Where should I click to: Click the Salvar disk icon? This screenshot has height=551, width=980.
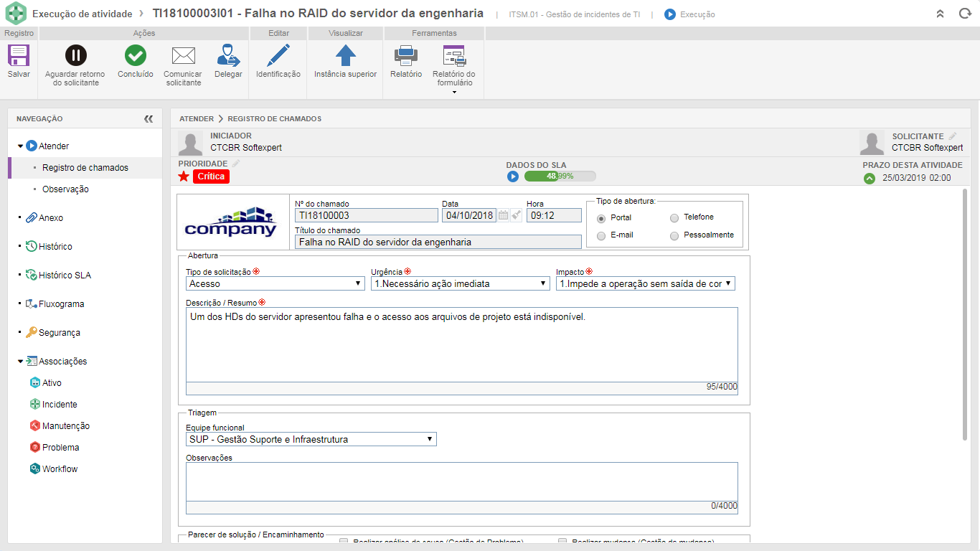point(19,56)
